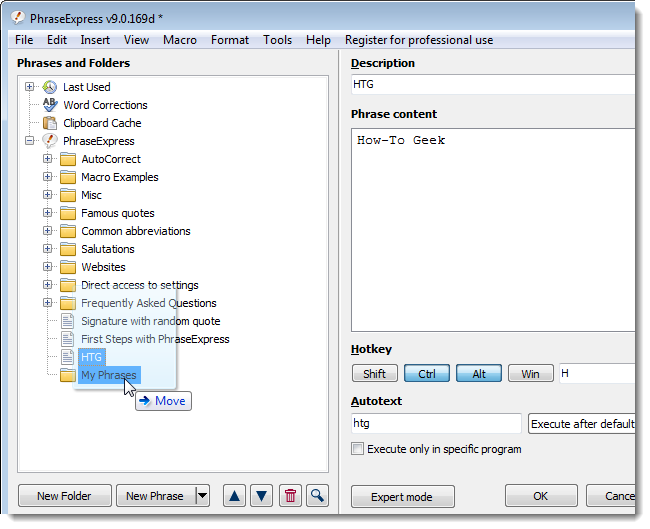The width and height of the screenshot is (650, 529).
Task: Move selected item up with arrow button
Action: tap(235, 495)
